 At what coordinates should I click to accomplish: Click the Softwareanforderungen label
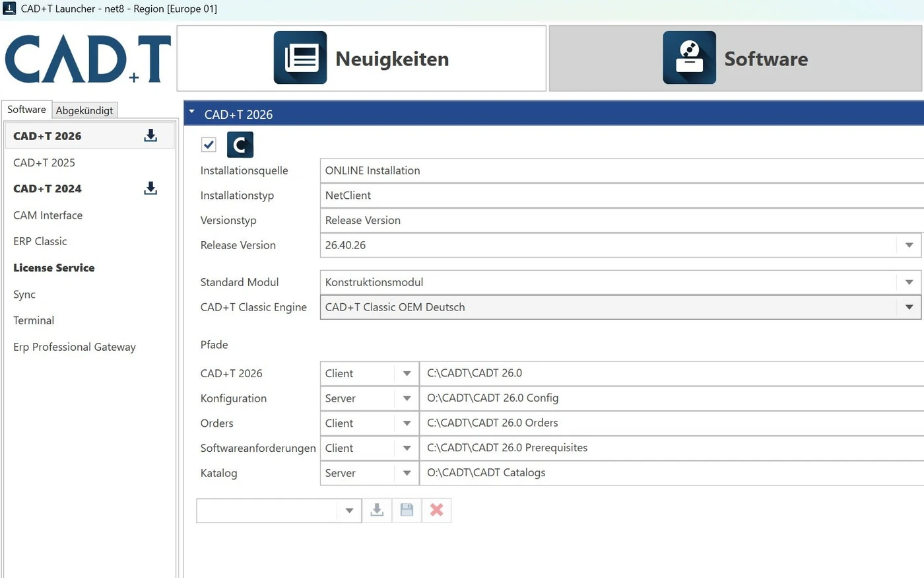[x=258, y=448]
